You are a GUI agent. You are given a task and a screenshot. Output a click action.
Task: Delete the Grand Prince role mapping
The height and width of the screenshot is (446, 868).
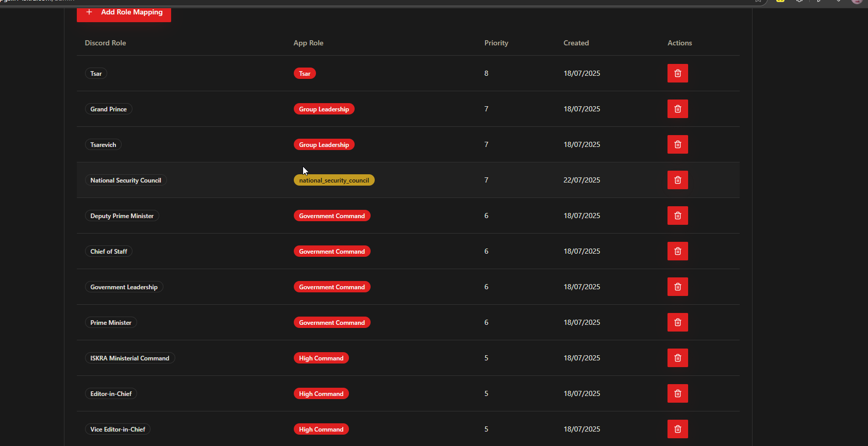pyautogui.click(x=677, y=109)
